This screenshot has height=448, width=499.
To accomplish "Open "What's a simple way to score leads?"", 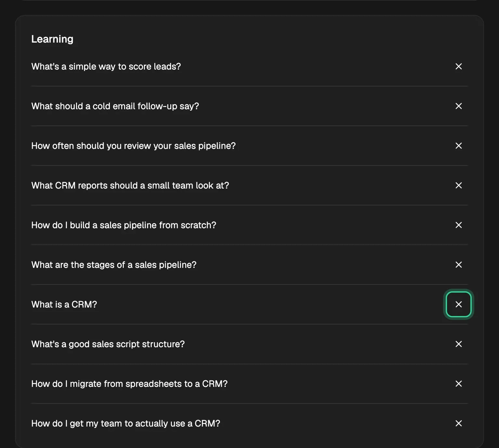I will (106, 66).
